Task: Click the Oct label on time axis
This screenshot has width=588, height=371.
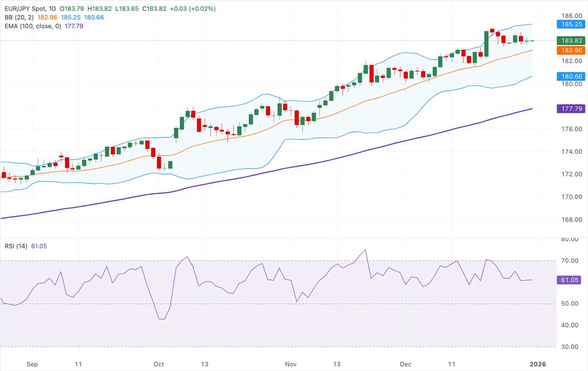Action: (x=159, y=364)
